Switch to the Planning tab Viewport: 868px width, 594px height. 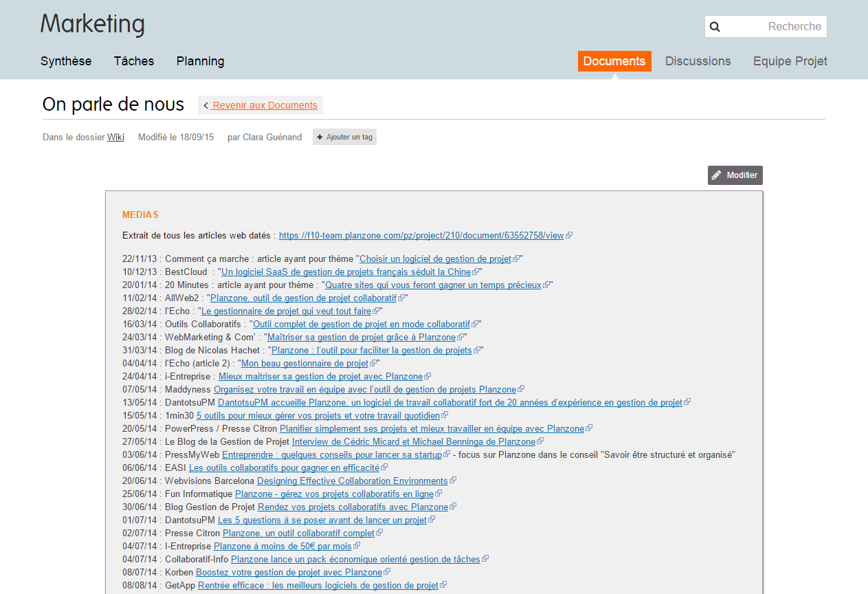200,61
